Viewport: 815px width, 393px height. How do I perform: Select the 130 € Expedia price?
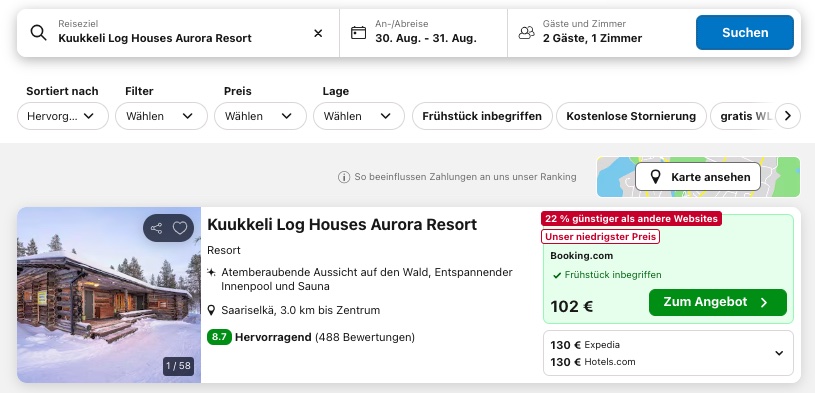[585, 345]
